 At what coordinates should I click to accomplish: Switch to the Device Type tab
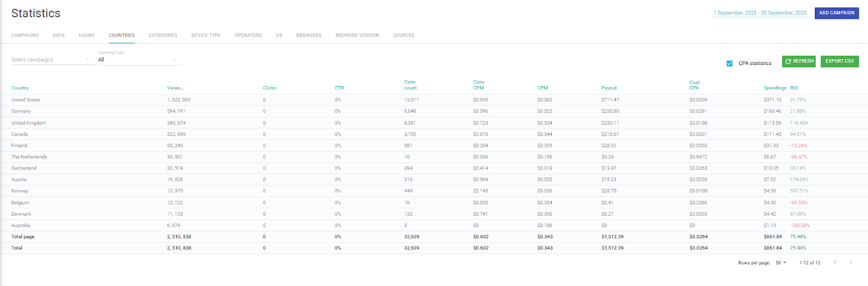206,35
